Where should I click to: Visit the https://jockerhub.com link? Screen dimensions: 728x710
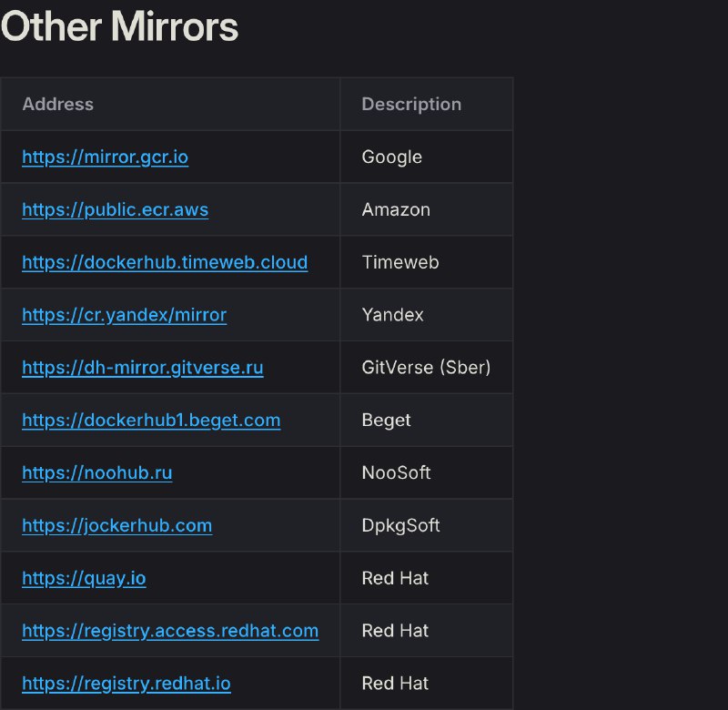click(116, 526)
